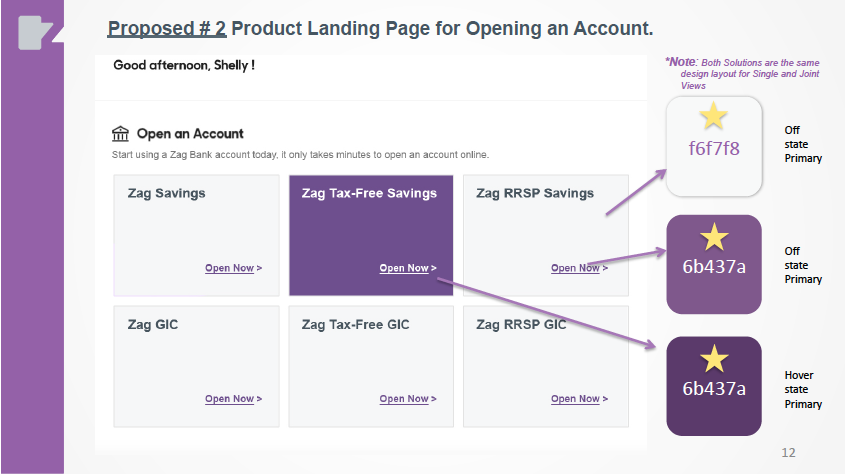
Task: Select the highlighted Zag Tax-Free Savings card
Action: 371,235
